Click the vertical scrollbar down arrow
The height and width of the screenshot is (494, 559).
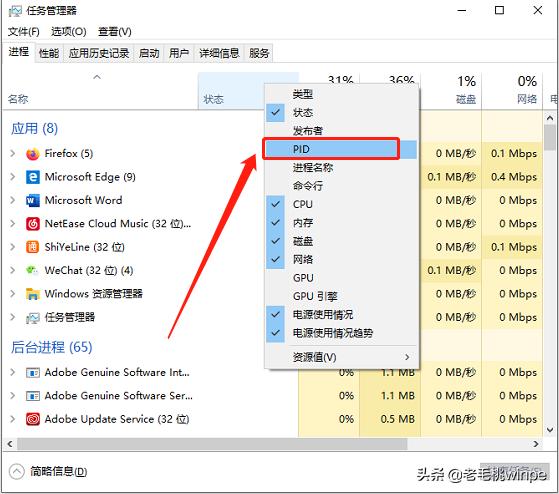[x=550, y=430]
